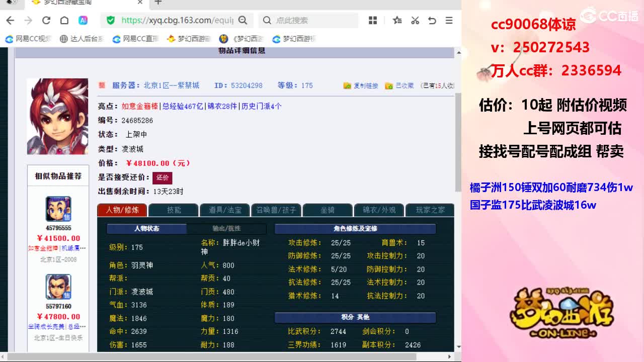Switch to the 召唤兽/孩子 tab

[x=276, y=210]
